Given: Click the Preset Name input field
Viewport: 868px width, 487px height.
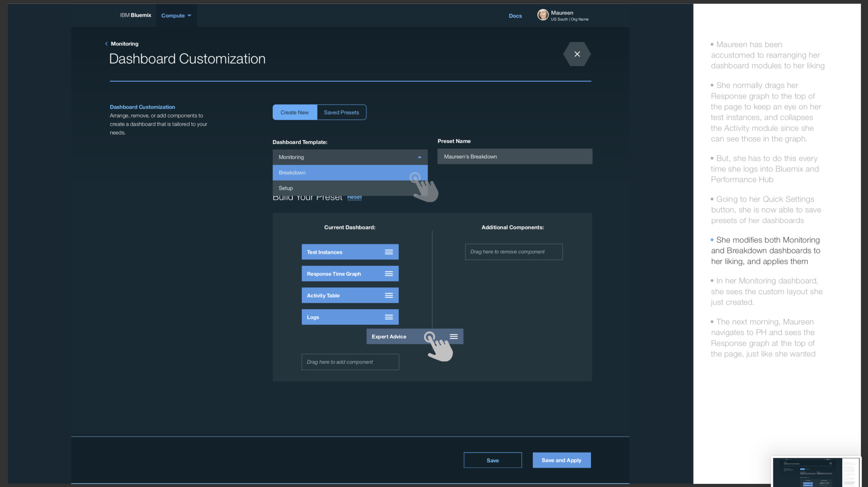Looking at the screenshot, I should tap(515, 157).
